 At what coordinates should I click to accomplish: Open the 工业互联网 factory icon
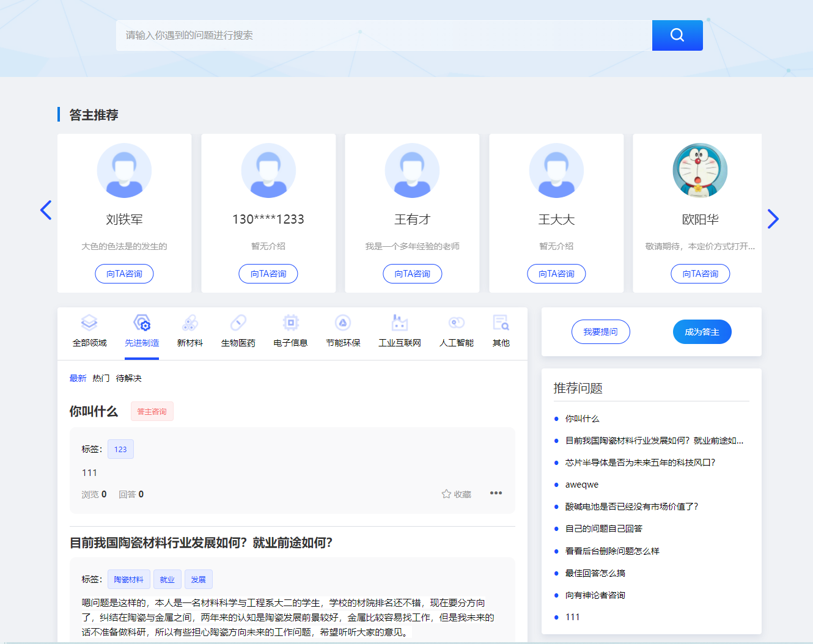pyautogui.click(x=399, y=323)
